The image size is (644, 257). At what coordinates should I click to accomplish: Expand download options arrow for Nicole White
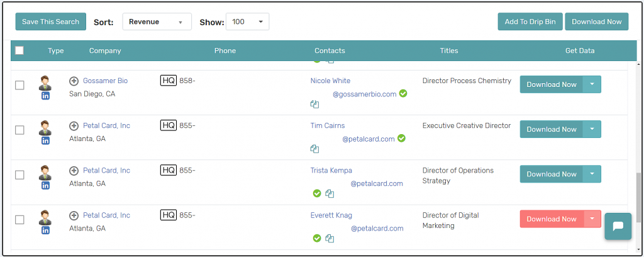(x=592, y=84)
